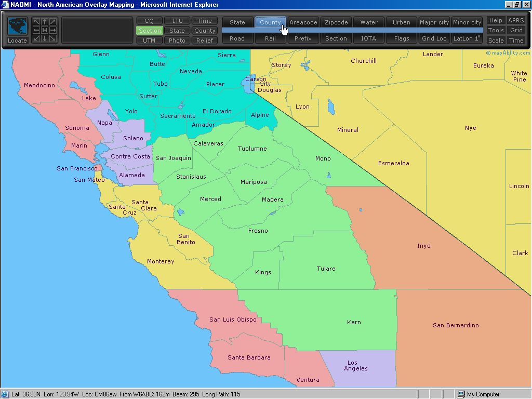The image size is (532, 399).
Task: Select Time mode next to ITU
Action: (205, 21)
